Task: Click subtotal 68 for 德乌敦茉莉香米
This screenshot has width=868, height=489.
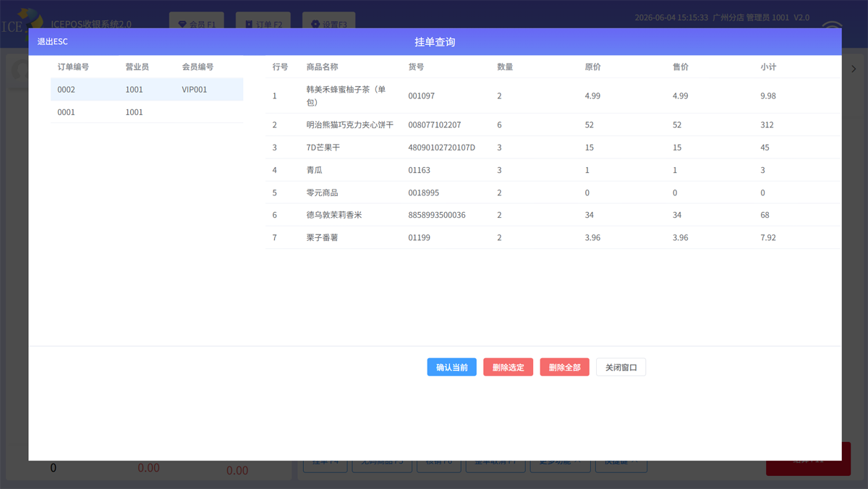Action: coord(765,215)
